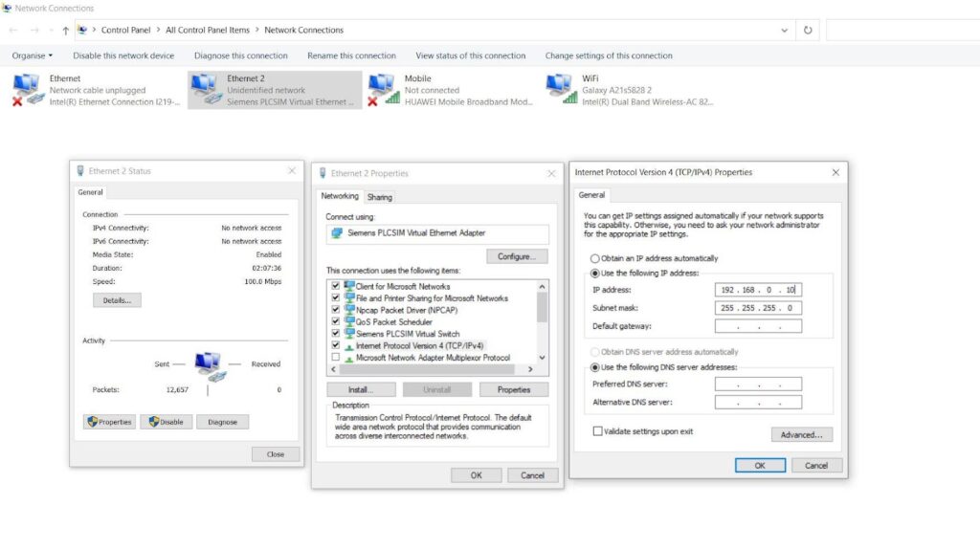Select the WiFi adapter icon
This screenshot has height=549, width=980.
[x=561, y=89]
